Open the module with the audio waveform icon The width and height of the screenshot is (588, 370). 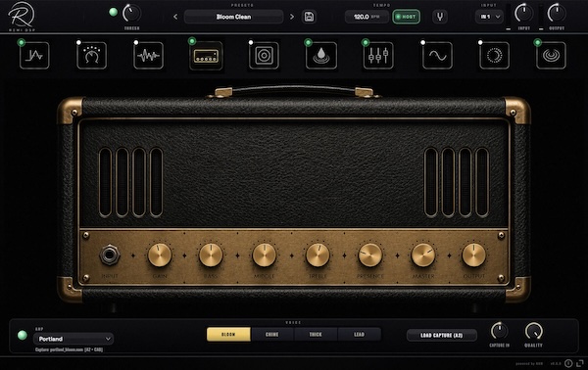coord(149,56)
